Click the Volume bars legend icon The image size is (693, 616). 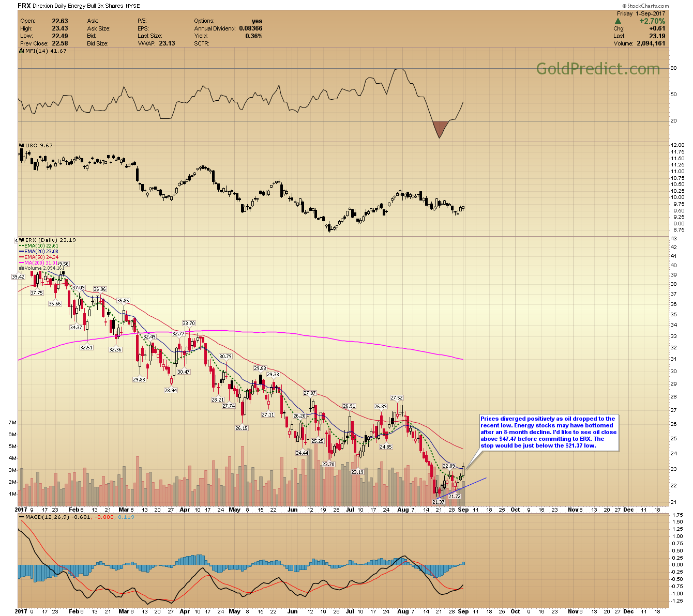[22, 268]
